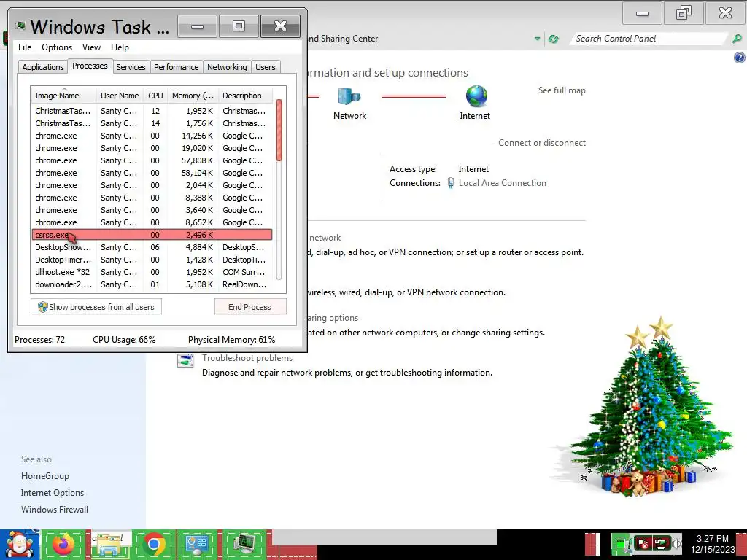
Task: Select the highlighted csrss.exe process row
Action: pos(152,235)
